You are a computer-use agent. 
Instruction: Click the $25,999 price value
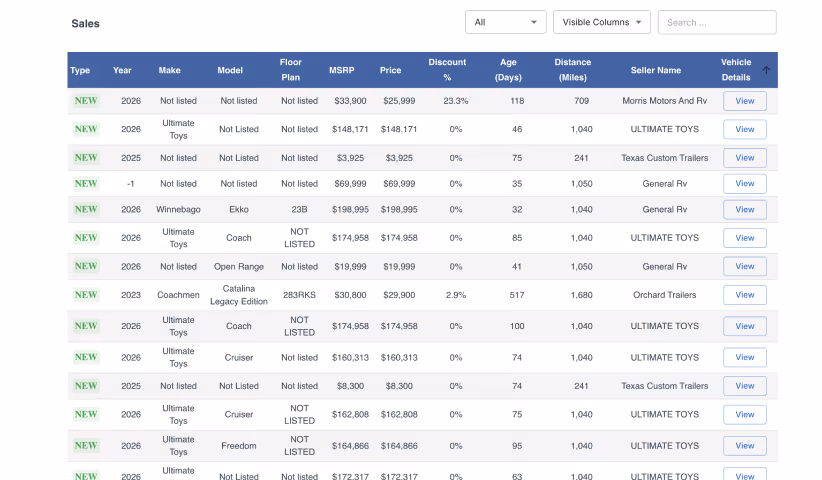[399, 101]
